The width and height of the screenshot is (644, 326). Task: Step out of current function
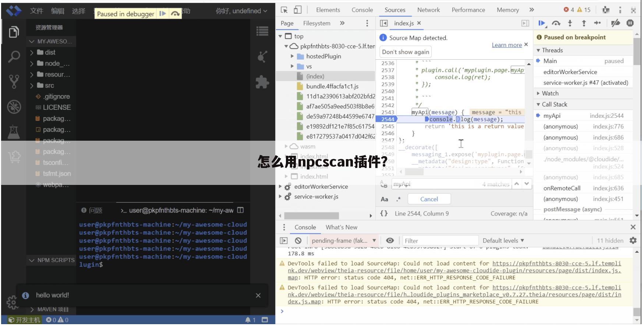coord(584,23)
